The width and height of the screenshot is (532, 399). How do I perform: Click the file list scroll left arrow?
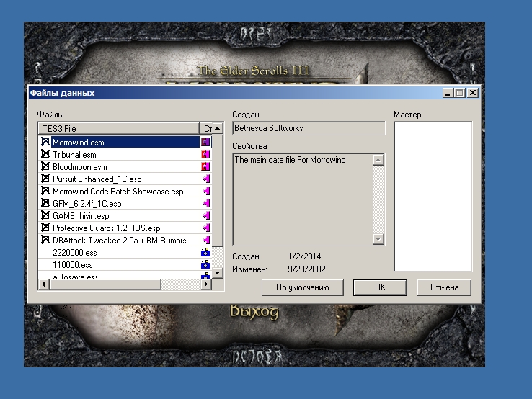[44, 284]
